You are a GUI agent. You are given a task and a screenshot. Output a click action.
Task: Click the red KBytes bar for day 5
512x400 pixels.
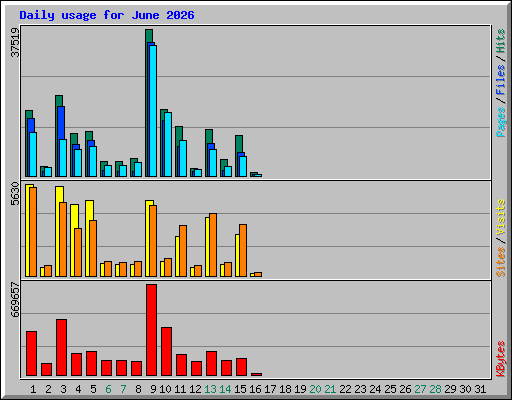pos(91,363)
